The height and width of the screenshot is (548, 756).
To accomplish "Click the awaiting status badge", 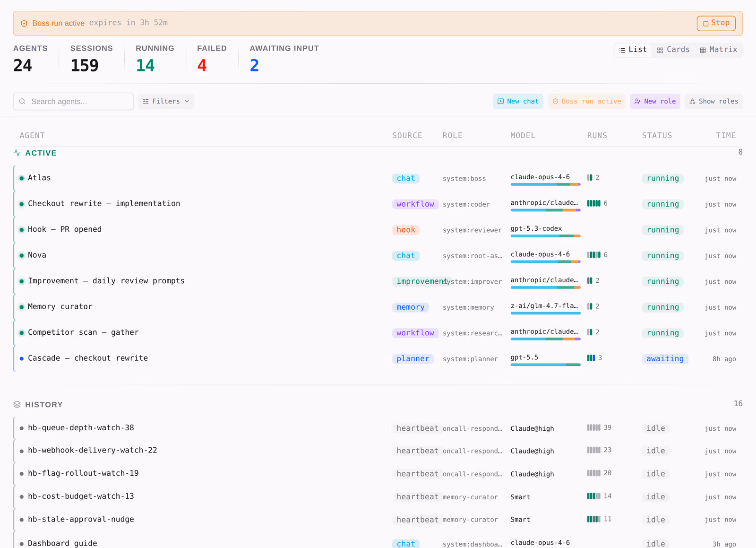I will [x=665, y=359].
